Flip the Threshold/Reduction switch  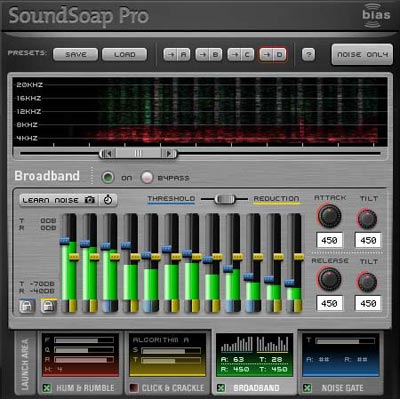click(225, 199)
